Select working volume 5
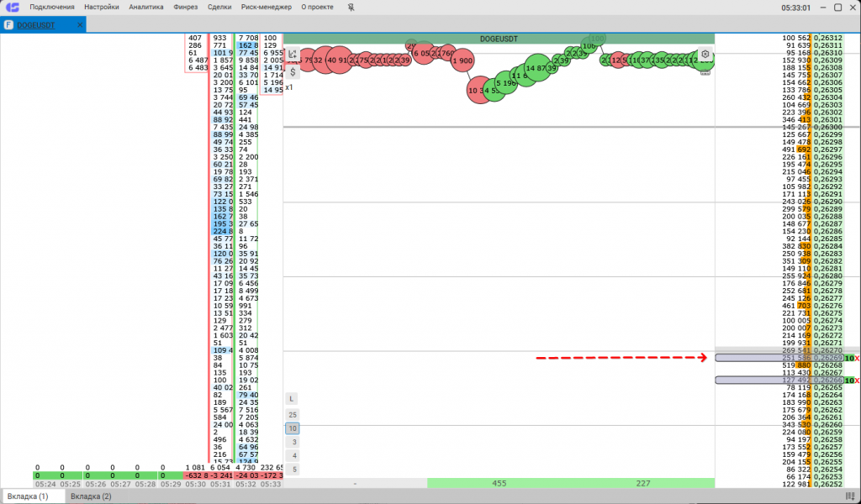 pyautogui.click(x=292, y=470)
